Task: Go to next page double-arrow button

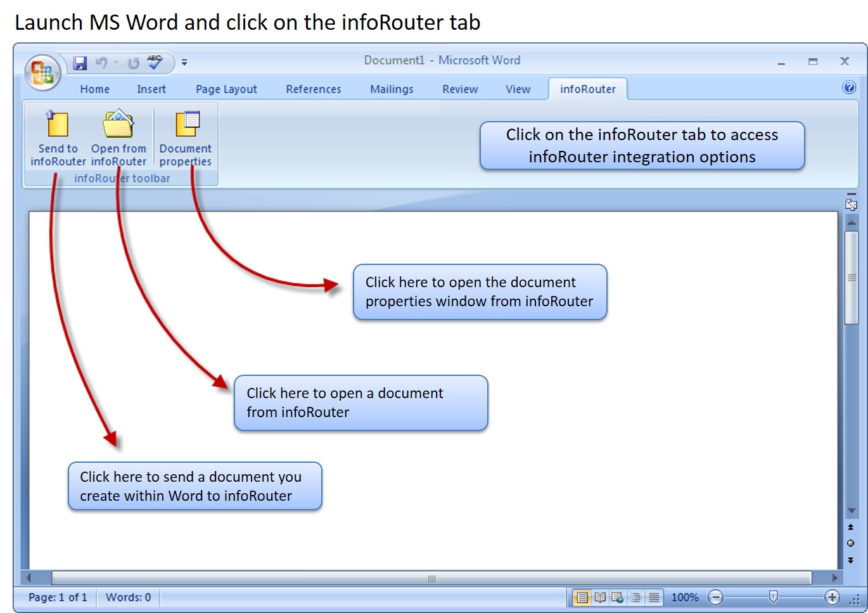Action: (x=851, y=560)
